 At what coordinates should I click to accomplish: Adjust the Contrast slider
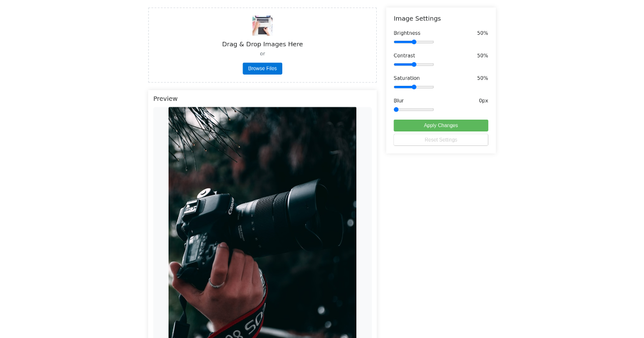tap(413, 64)
